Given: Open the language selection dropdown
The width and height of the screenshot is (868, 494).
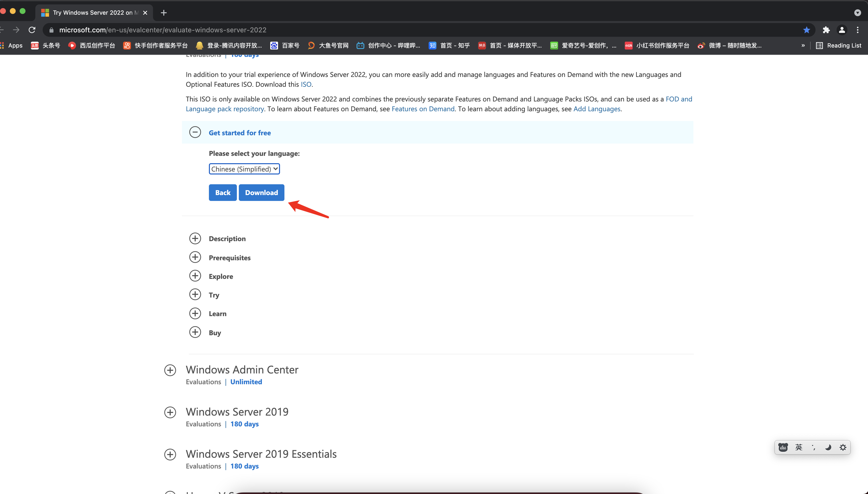Looking at the screenshot, I should [244, 169].
